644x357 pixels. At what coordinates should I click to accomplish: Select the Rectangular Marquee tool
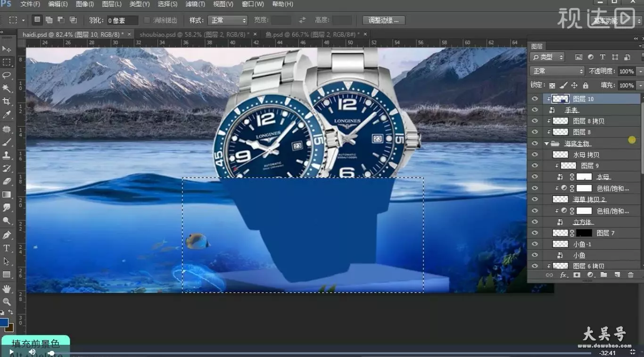(7, 62)
